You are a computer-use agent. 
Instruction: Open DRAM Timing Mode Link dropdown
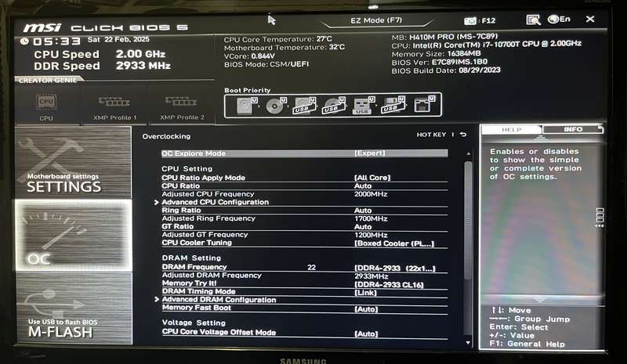(365, 293)
